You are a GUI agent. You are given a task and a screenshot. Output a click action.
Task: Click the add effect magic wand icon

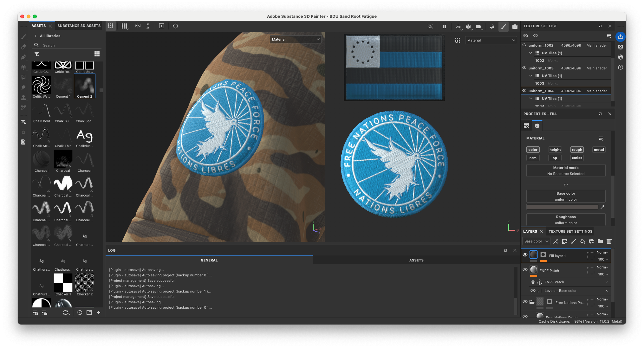pos(556,241)
